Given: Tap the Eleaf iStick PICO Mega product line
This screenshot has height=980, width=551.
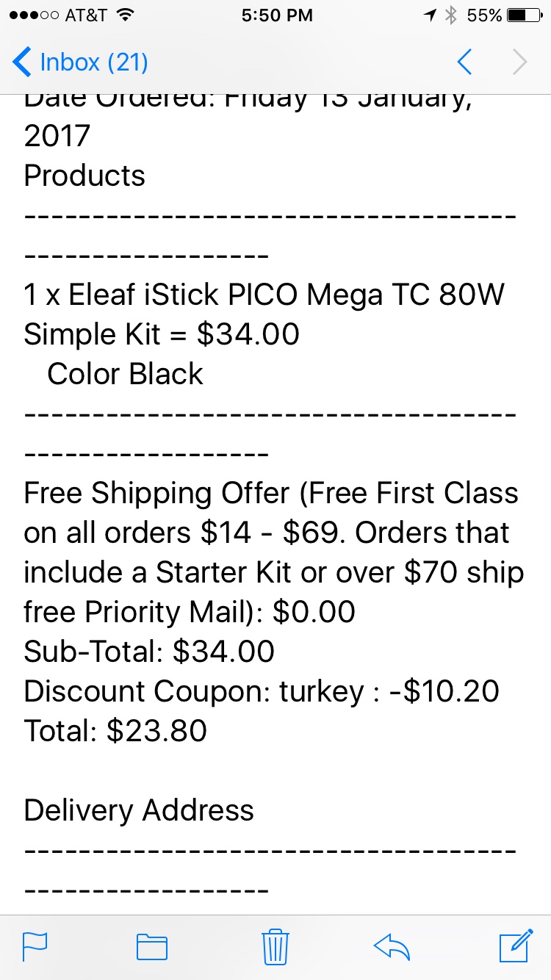Looking at the screenshot, I should tap(264, 314).
